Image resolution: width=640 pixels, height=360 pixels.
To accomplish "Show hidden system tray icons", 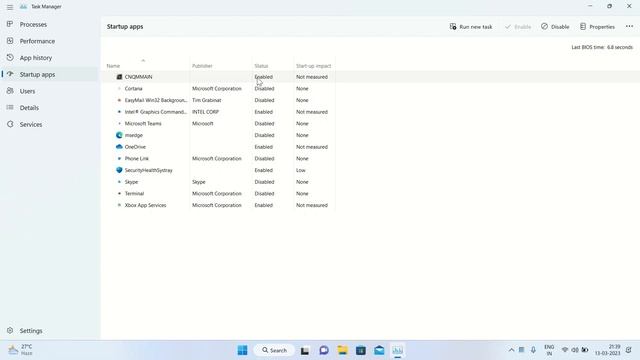I will 511,350.
